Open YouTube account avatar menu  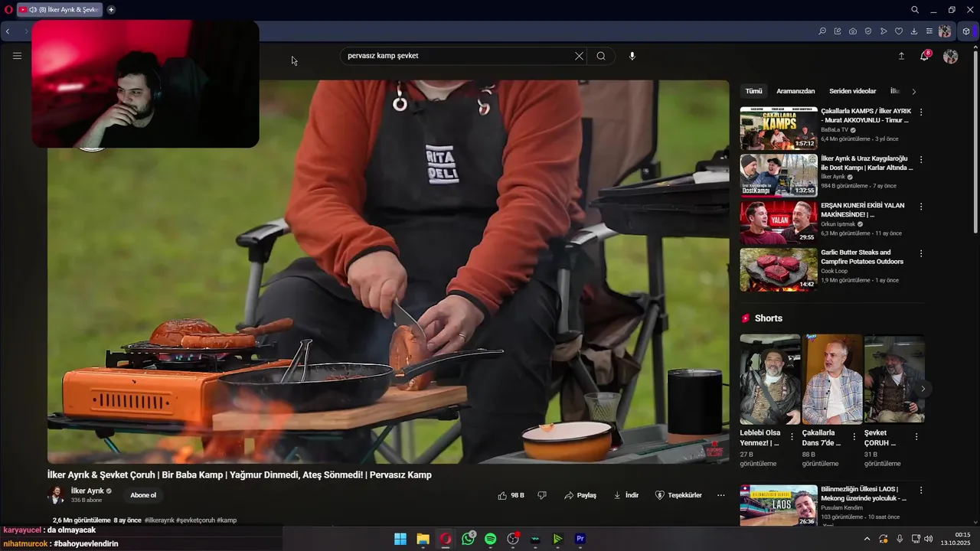click(x=951, y=57)
